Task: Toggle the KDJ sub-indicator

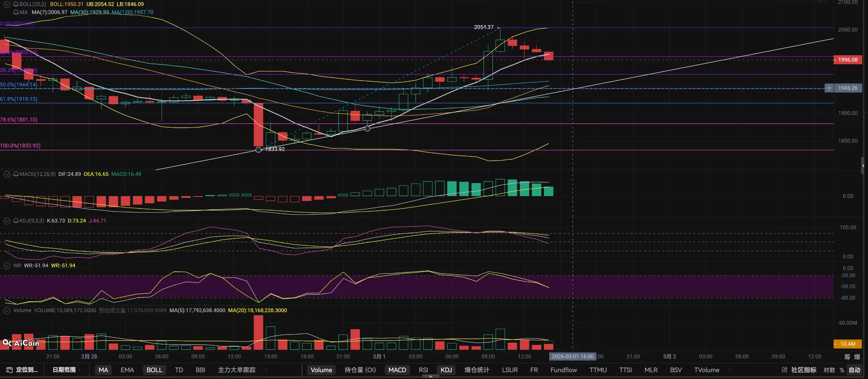Action: (446, 370)
